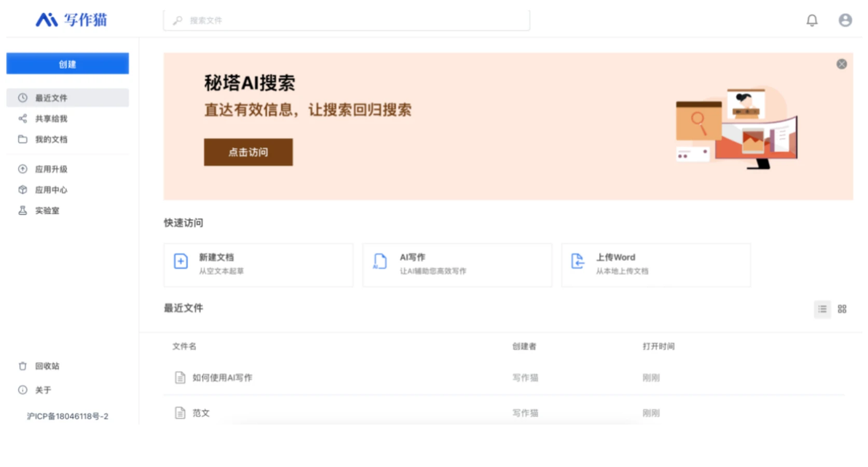Close the 秘塔AI搜索 banner
Image resolution: width=868 pixels, height=467 pixels.
pos(842,64)
